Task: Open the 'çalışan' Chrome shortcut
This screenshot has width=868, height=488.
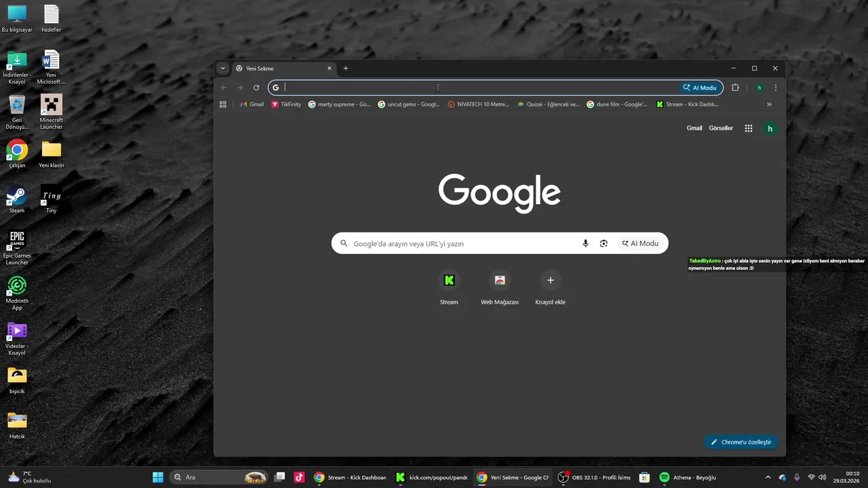Action: coord(17,155)
